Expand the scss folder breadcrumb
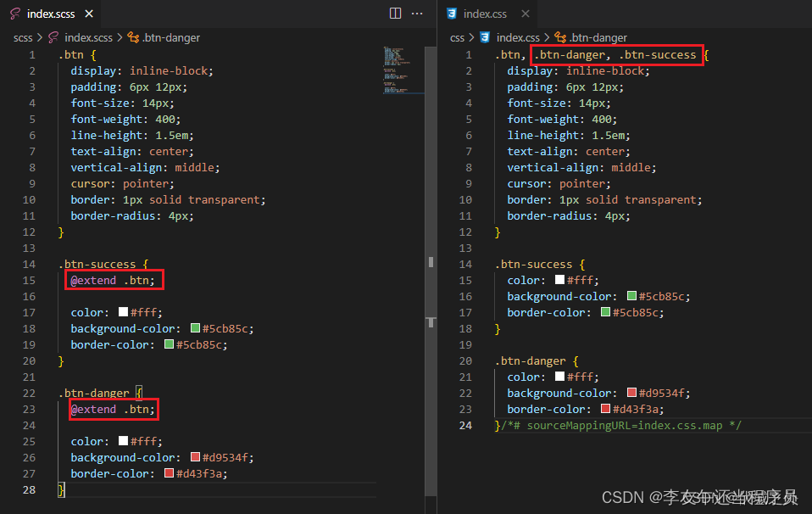This screenshot has width=812, height=514. pyautogui.click(x=23, y=37)
